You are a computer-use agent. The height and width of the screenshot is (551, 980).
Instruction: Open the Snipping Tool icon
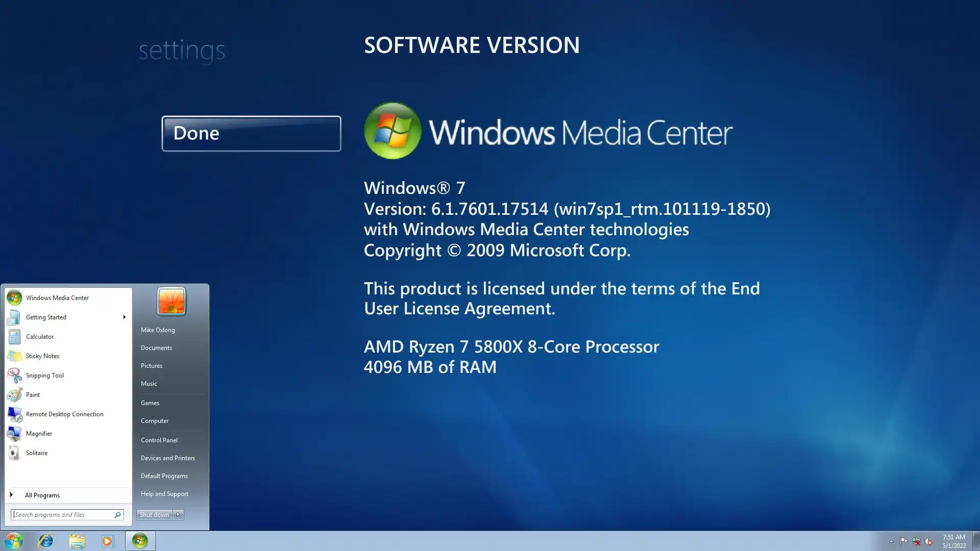click(14, 375)
